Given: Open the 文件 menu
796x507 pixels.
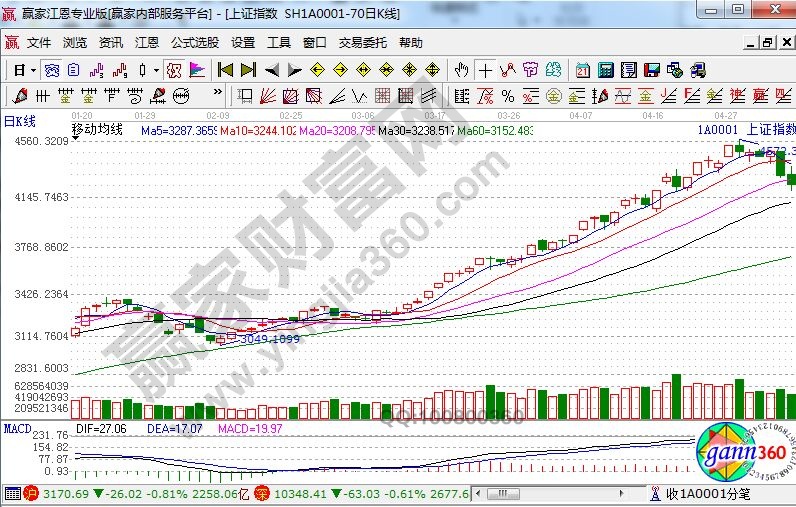Looking at the screenshot, I should click(39, 43).
